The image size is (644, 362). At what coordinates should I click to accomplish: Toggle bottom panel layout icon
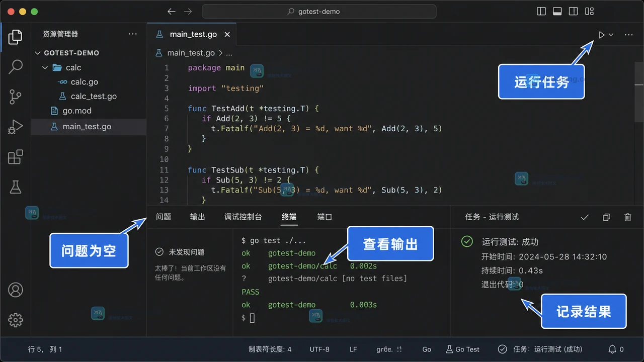click(x=557, y=12)
